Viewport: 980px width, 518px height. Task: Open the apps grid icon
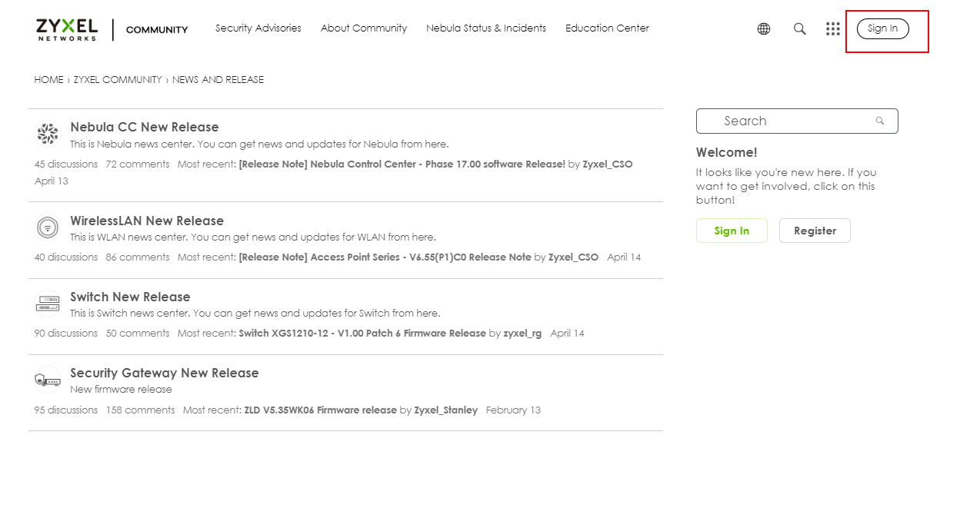(833, 29)
